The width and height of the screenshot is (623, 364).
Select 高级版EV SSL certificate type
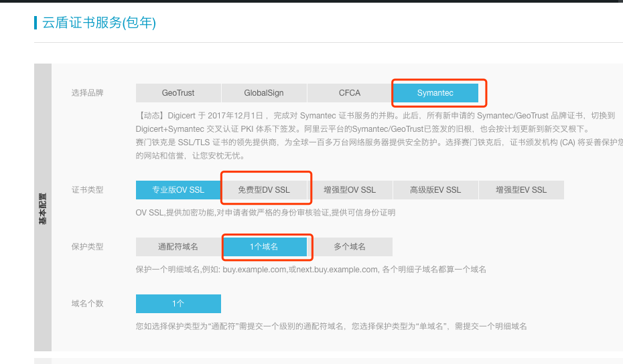coord(435,190)
